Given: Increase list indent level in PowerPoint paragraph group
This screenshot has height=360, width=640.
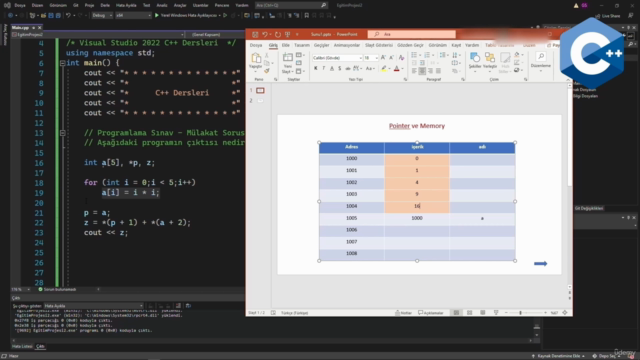Looking at the screenshot, I should coord(422,63).
